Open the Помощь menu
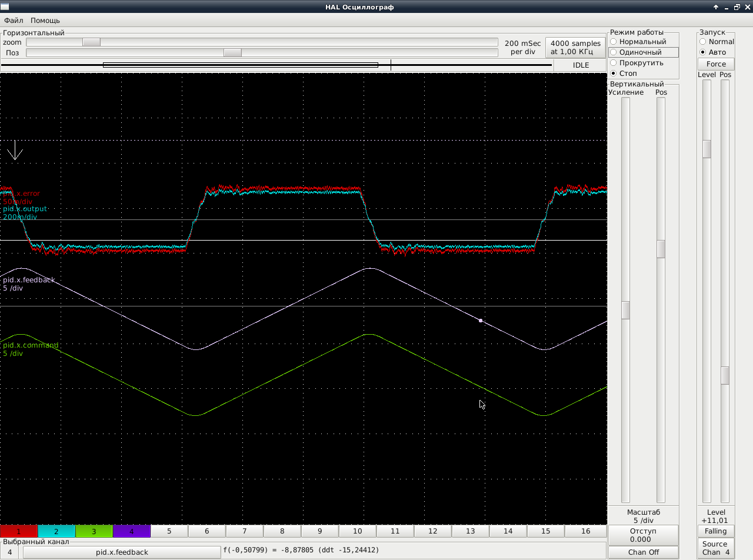 pos(45,21)
